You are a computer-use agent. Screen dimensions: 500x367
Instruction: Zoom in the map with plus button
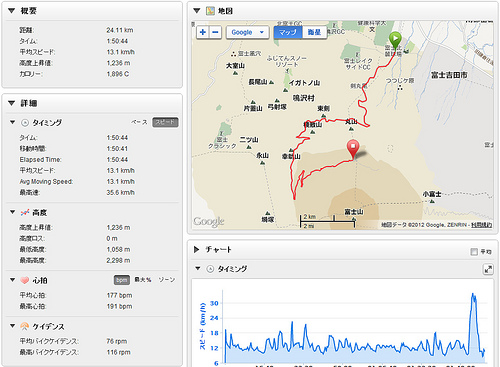[203, 32]
